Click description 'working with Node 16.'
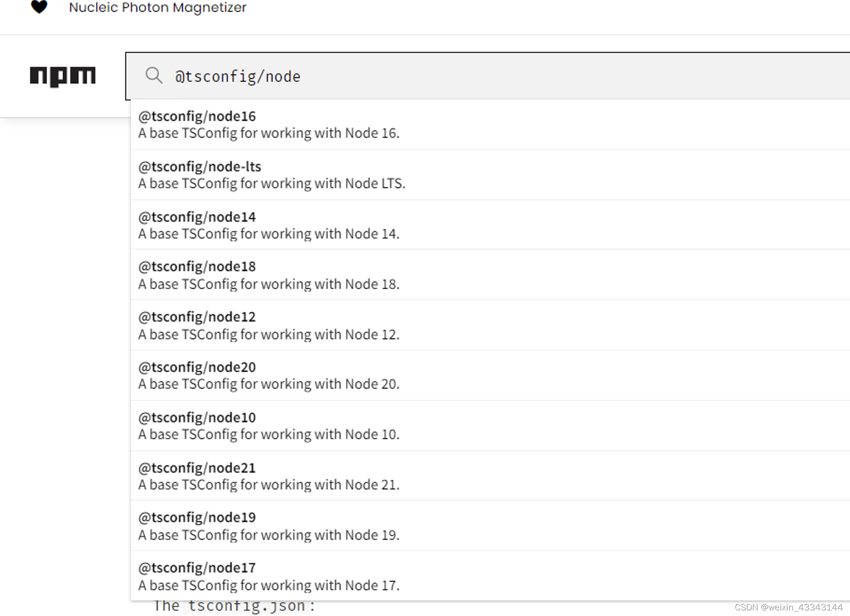The height and width of the screenshot is (616, 850). click(x=330, y=133)
